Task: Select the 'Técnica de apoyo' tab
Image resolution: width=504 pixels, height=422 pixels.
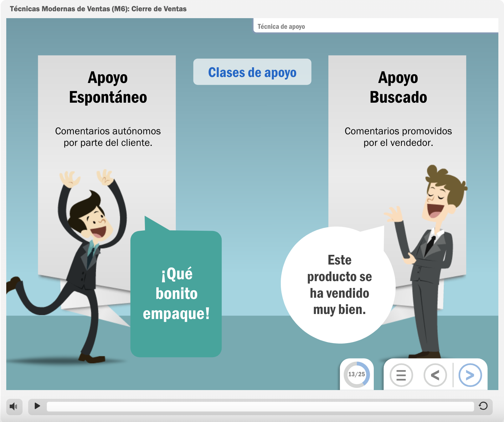Action: [x=281, y=27]
